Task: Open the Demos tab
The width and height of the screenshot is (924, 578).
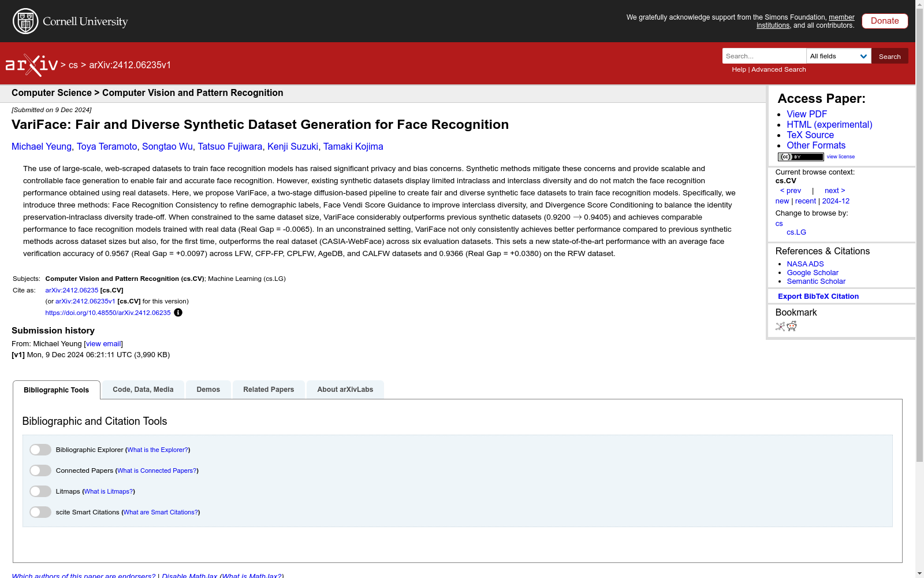Action: tap(208, 390)
